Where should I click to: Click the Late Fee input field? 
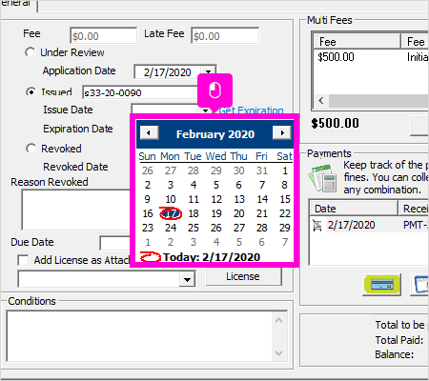(x=225, y=36)
